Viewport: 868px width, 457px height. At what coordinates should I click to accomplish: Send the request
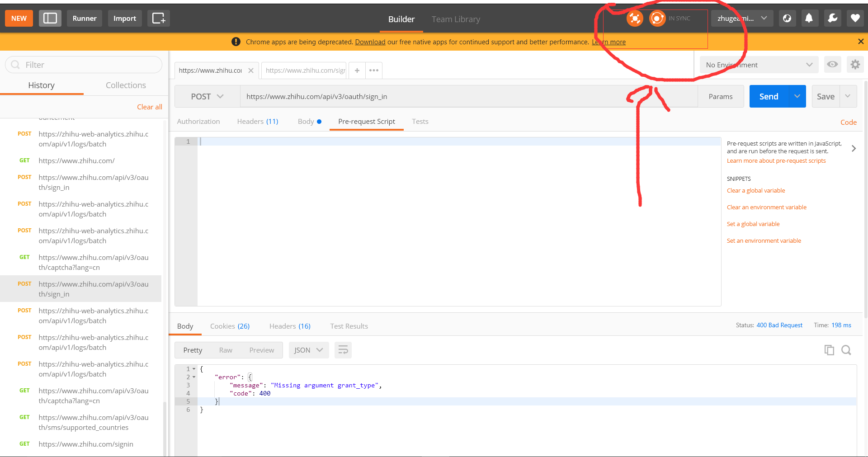769,96
